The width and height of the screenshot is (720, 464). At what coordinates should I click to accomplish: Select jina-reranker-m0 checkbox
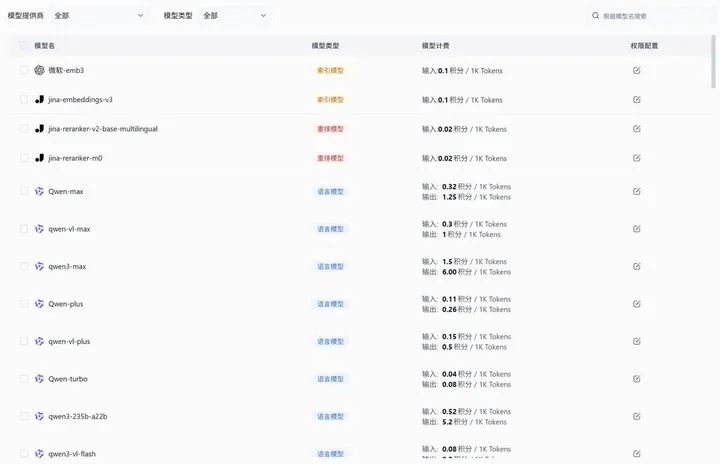click(x=24, y=158)
